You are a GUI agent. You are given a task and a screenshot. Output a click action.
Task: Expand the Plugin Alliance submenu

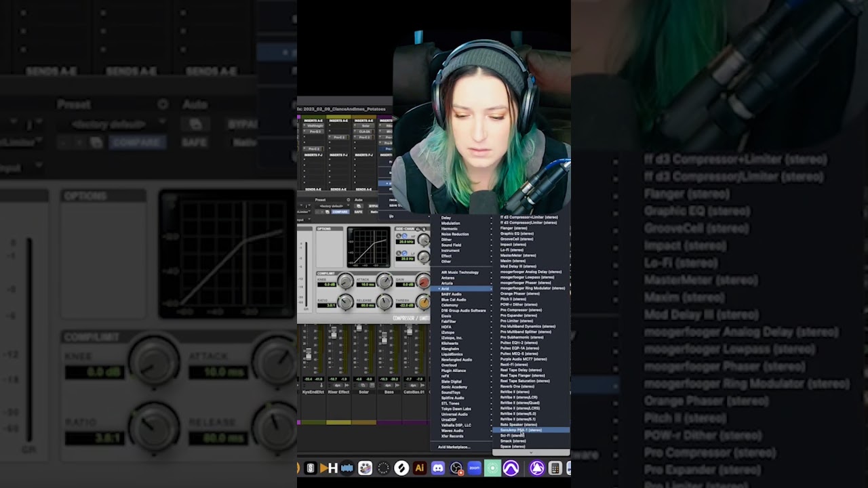tap(461, 371)
